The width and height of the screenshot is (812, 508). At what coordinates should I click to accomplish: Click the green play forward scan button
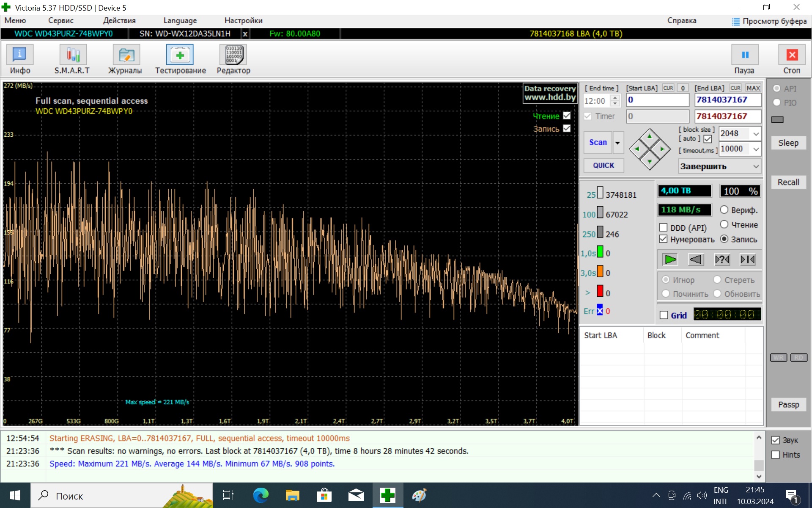[670, 259]
